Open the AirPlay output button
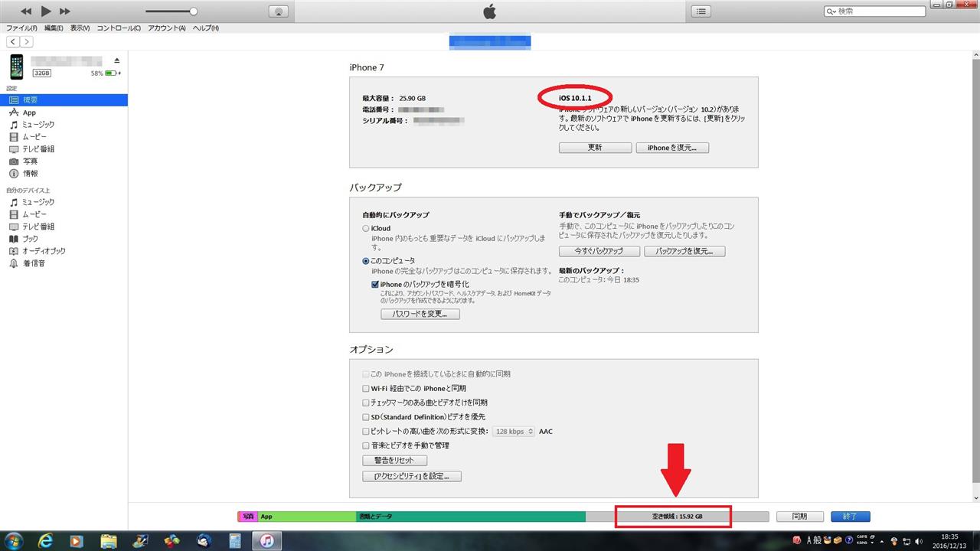The image size is (980, 551). [x=279, y=11]
